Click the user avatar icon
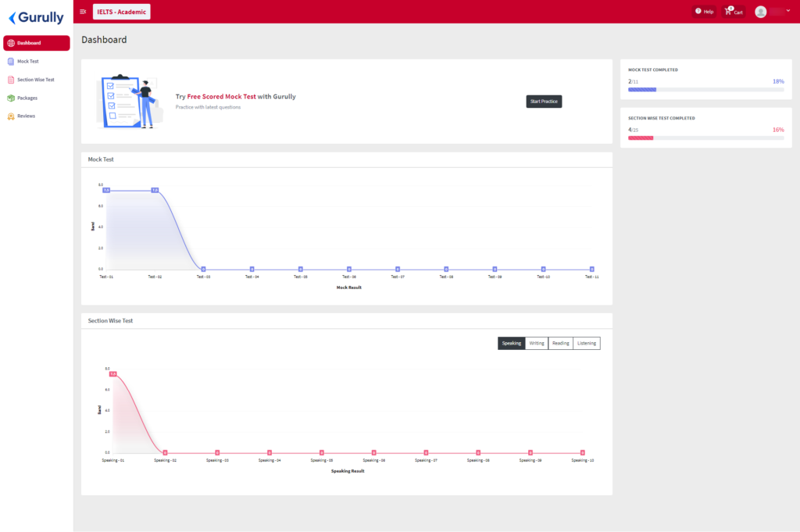Image resolution: width=800 pixels, height=532 pixels. coord(760,12)
